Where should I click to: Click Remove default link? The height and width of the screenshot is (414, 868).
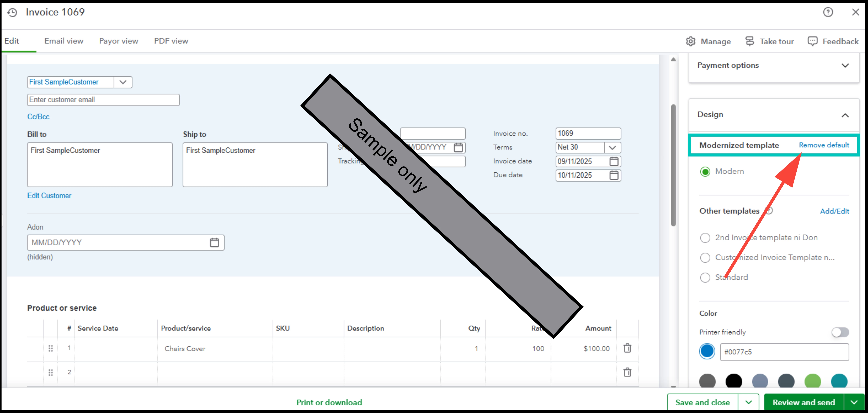click(x=824, y=145)
